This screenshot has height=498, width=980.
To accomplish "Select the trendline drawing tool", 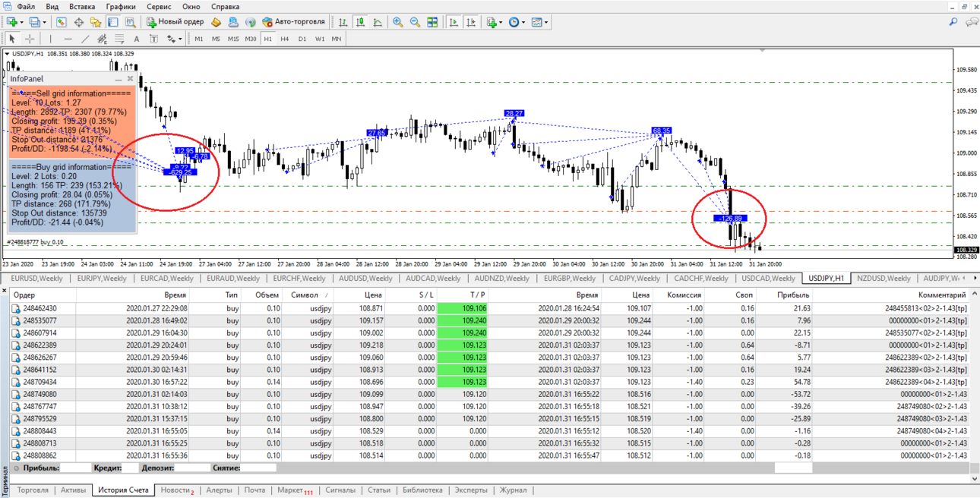I will click(85, 39).
